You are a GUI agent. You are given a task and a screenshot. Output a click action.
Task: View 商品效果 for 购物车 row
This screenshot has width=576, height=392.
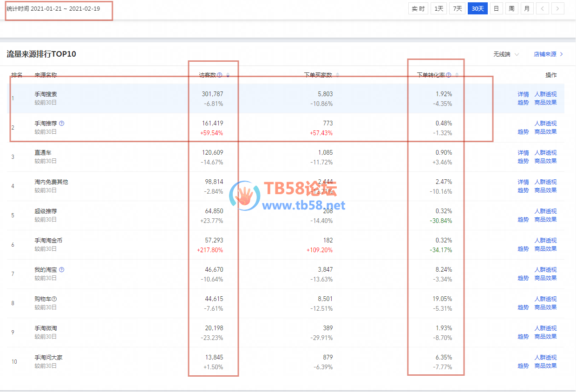point(545,307)
